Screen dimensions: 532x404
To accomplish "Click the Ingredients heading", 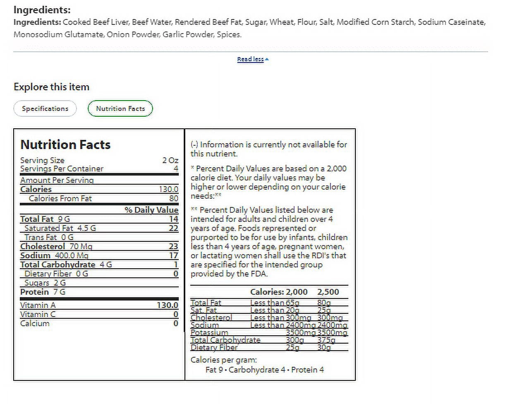I will (x=42, y=10).
